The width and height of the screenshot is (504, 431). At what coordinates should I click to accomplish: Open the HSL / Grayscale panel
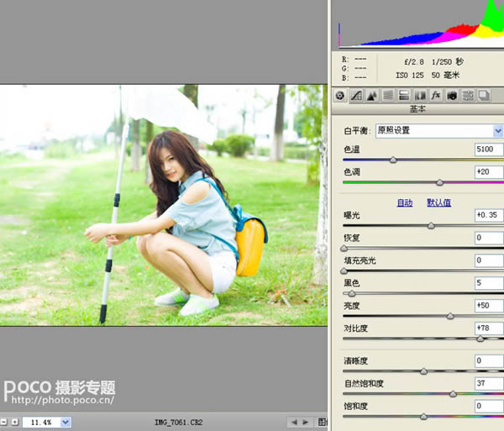coord(387,96)
